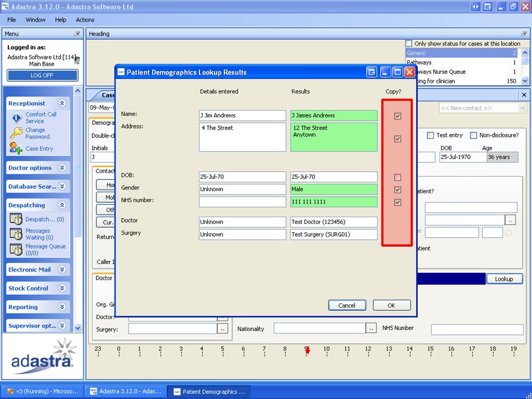Switch to Adastra 3.12.0 taskbar button
Image resolution: width=532 pixels, height=399 pixels.
(126, 391)
